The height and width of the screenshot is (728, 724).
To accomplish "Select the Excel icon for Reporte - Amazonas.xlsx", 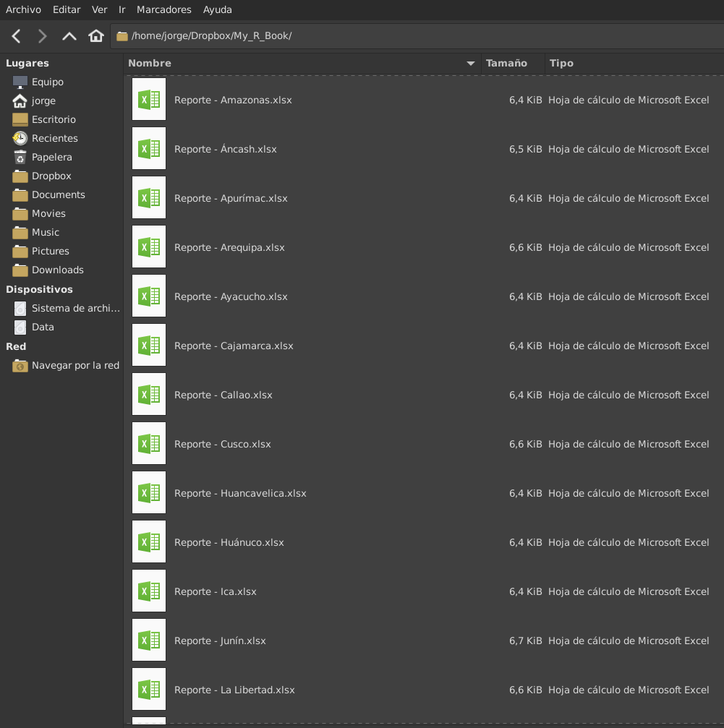I will 149,100.
